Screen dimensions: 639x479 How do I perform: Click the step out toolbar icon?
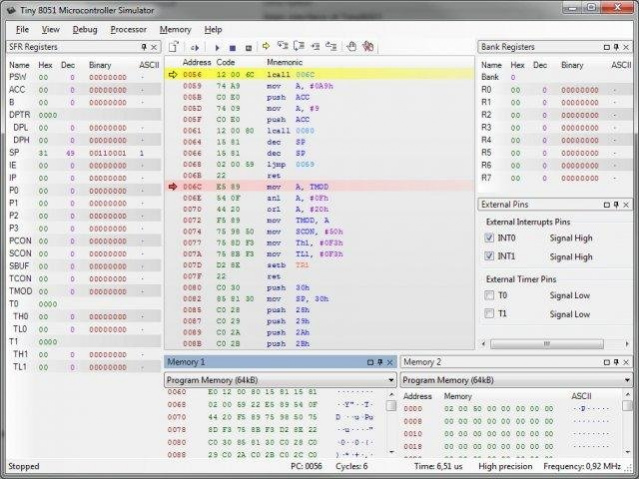tap(315, 47)
